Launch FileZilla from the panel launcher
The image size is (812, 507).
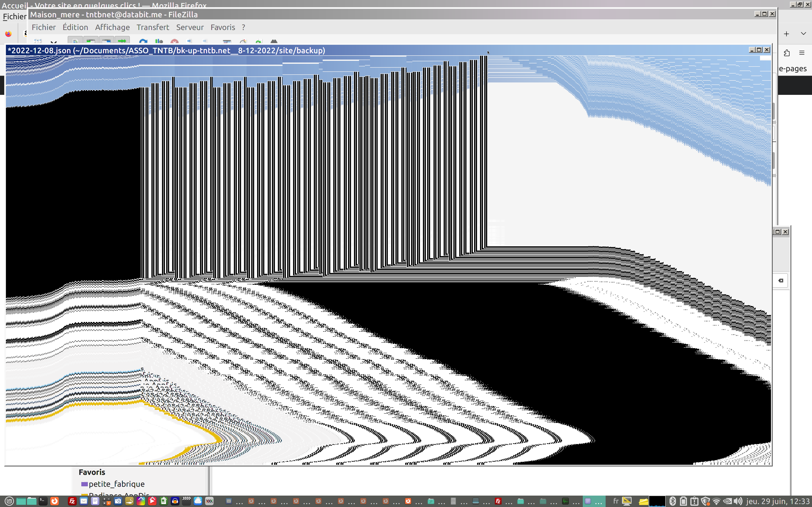72,501
